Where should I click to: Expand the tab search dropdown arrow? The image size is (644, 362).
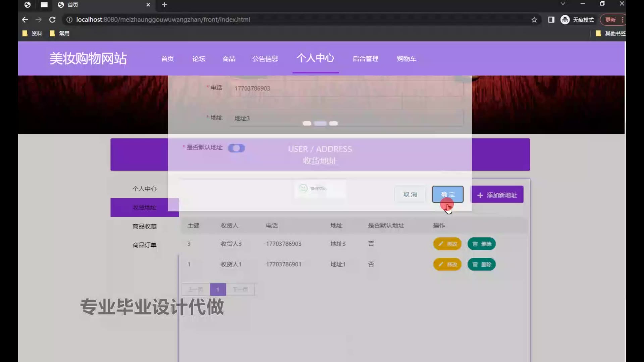point(563,4)
